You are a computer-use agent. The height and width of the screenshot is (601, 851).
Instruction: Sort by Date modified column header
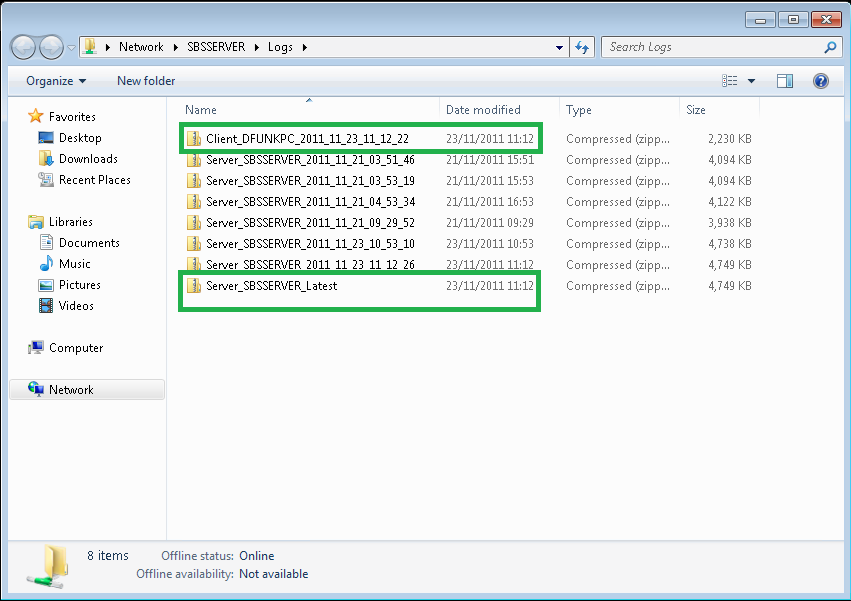click(483, 110)
